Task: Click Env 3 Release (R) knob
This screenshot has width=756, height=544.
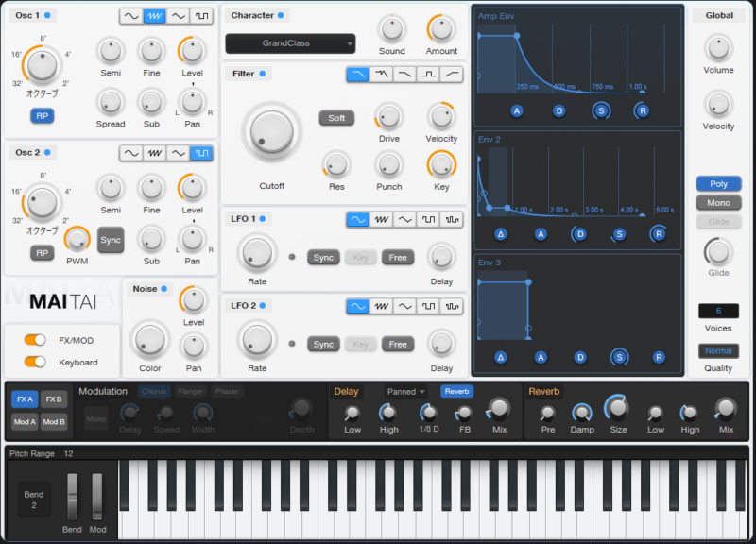Action: coord(659,357)
